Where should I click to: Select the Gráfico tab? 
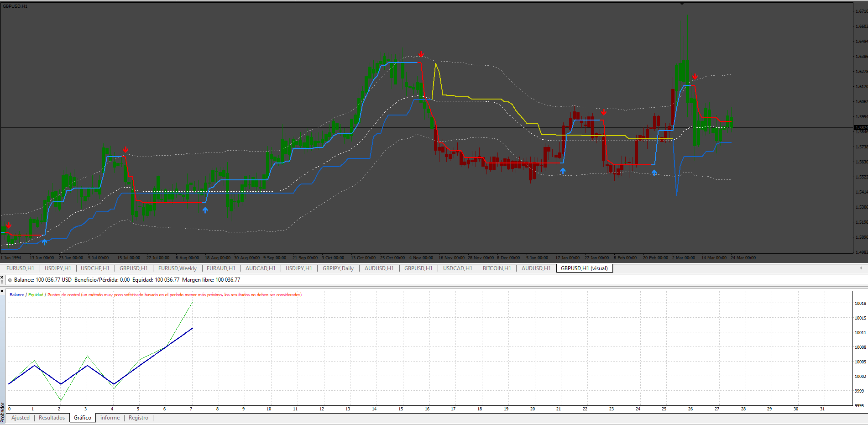tap(83, 418)
